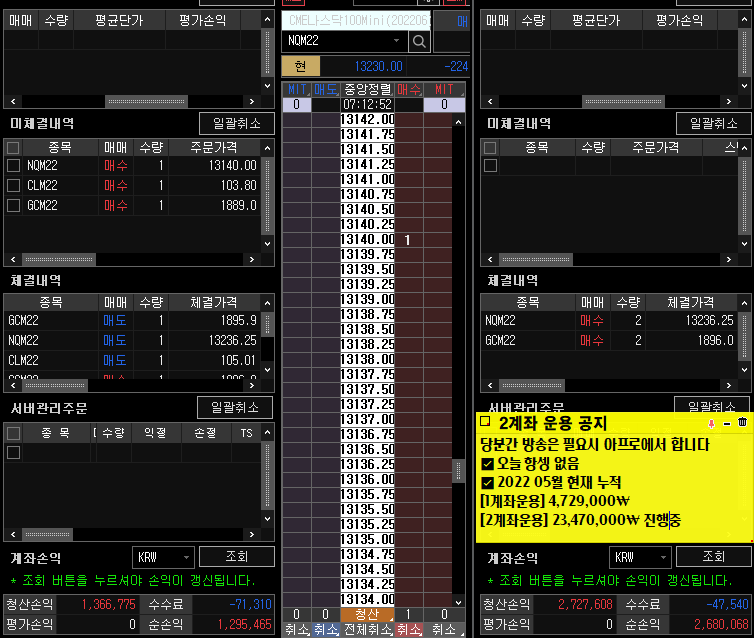Click right arrow under left 체결내역 table
Screen dimensions: 754x638
(x=251, y=385)
